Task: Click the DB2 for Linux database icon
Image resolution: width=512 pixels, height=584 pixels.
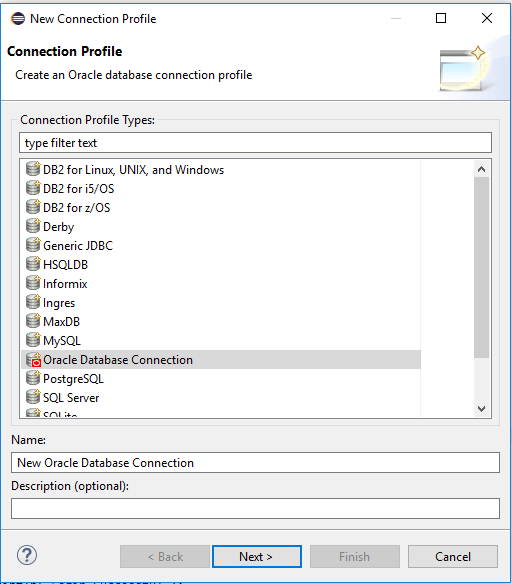Action: coord(33,169)
